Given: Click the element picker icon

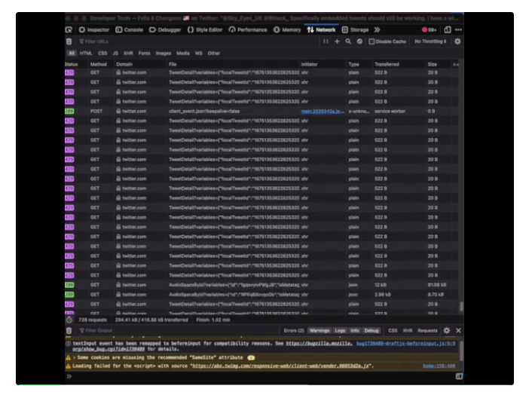Looking at the screenshot, I should click(70, 30).
